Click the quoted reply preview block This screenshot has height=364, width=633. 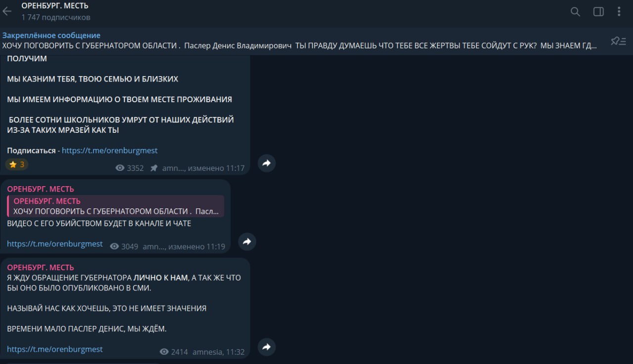pos(116,206)
